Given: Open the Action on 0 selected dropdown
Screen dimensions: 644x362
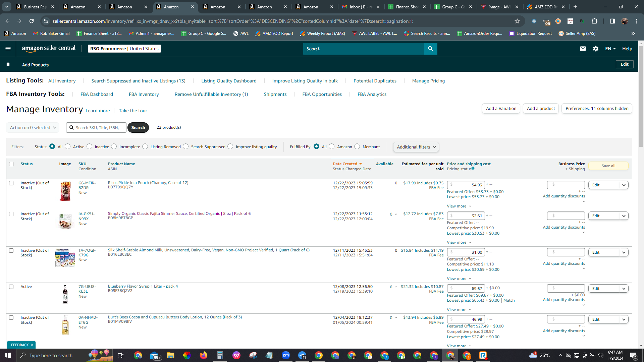Looking at the screenshot, I should coord(33,128).
